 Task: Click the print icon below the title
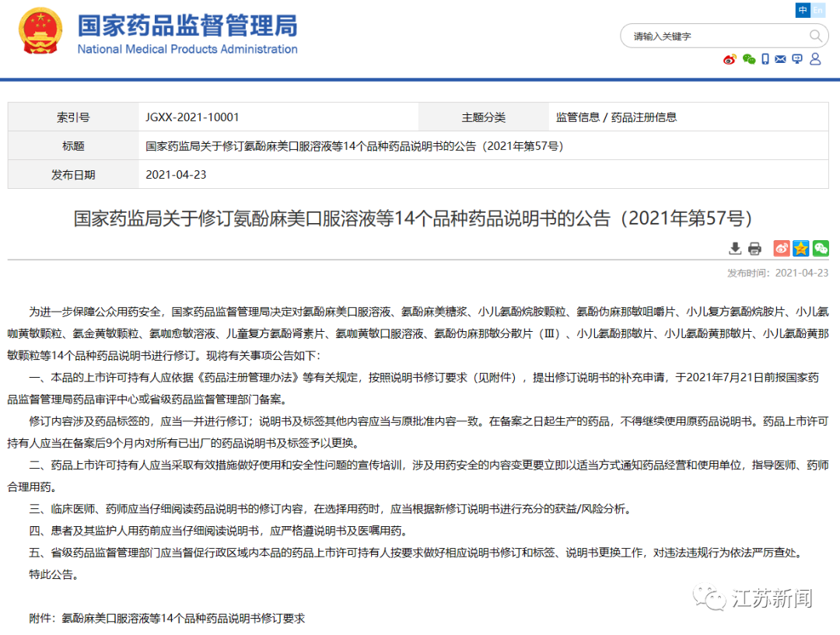click(x=754, y=248)
